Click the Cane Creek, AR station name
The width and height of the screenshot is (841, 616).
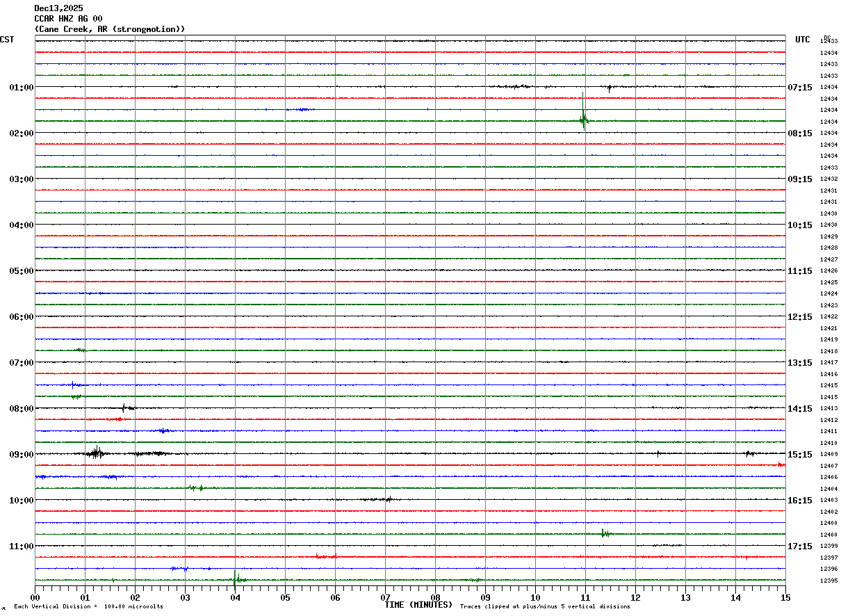(110, 29)
